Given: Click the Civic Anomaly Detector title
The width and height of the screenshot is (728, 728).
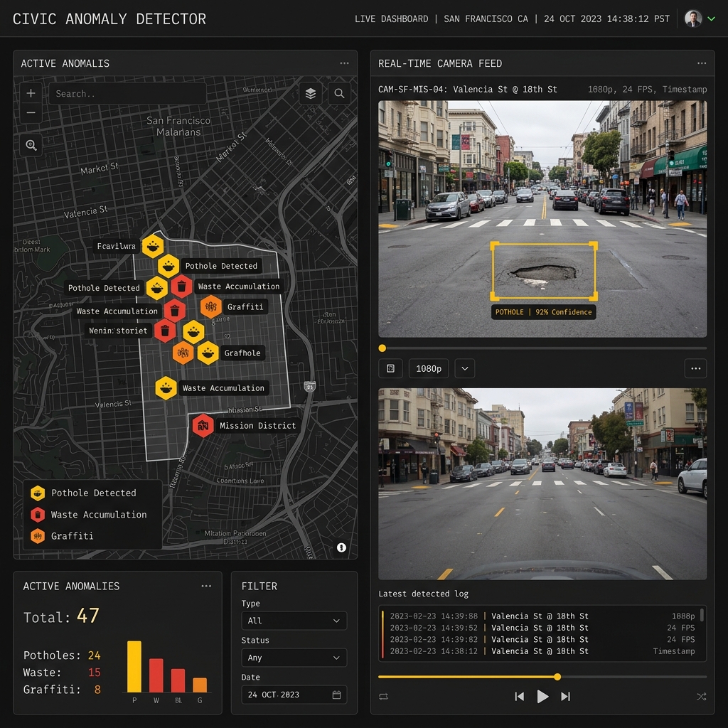Looking at the screenshot, I should pos(109,19).
